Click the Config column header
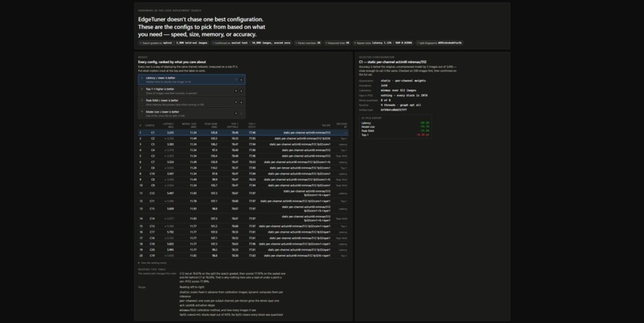 (x=149, y=126)
